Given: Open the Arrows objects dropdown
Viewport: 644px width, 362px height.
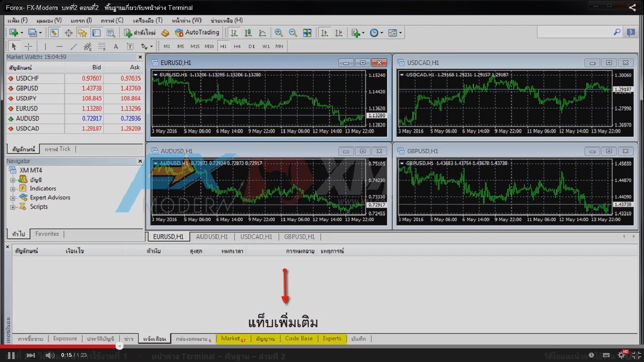Looking at the screenshot, I should [147, 46].
